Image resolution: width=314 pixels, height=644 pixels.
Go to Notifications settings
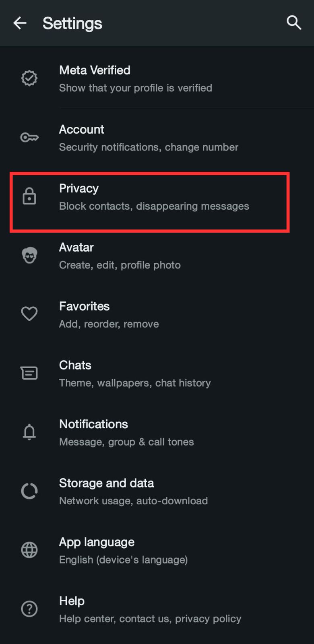[157, 432]
